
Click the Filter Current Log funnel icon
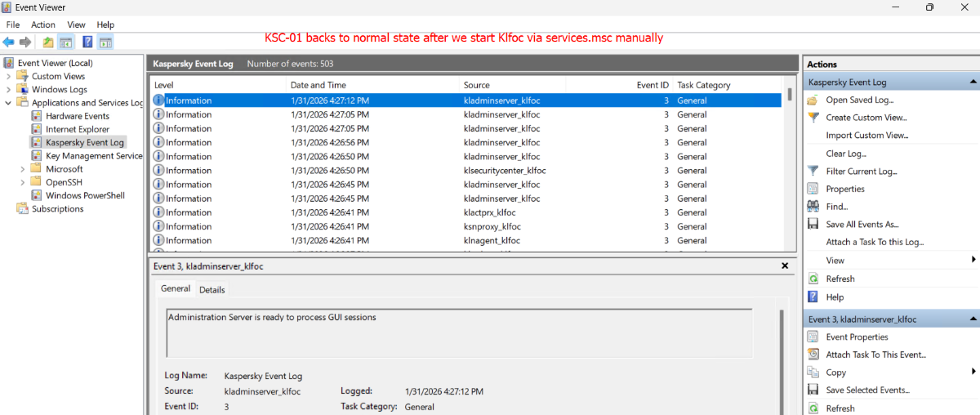click(x=813, y=171)
